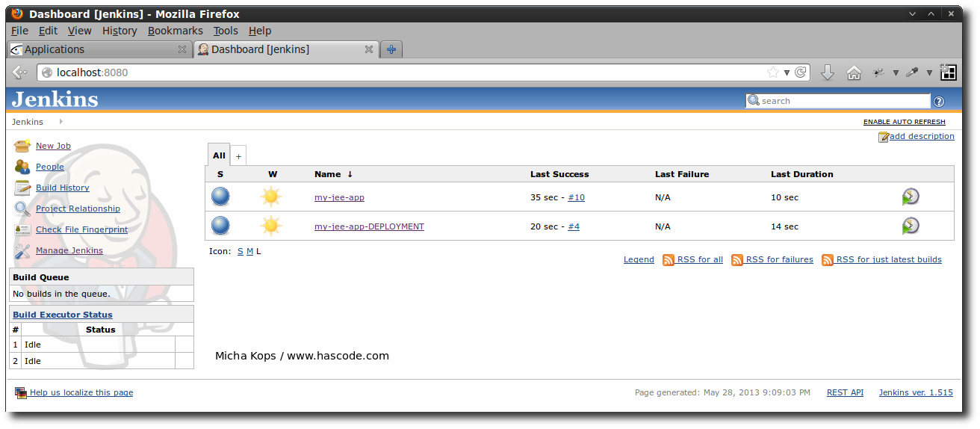This screenshot has width=980, height=429.
Task: Select medium icon size M
Action: (249, 251)
